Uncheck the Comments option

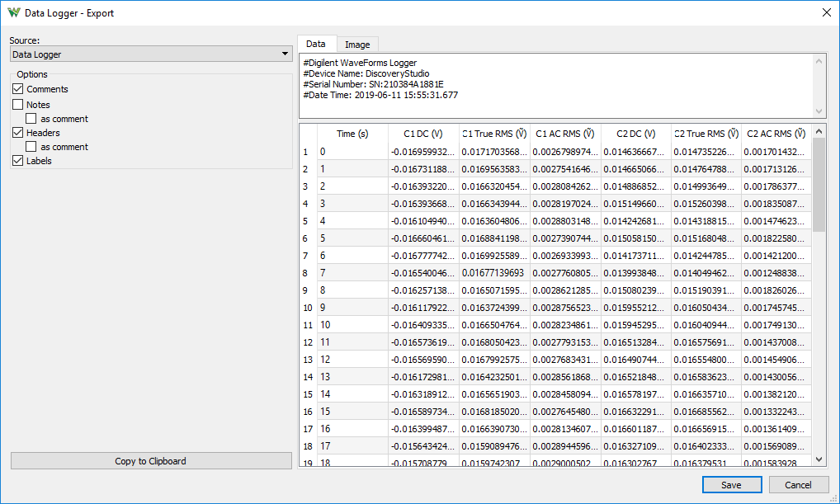coord(17,89)
